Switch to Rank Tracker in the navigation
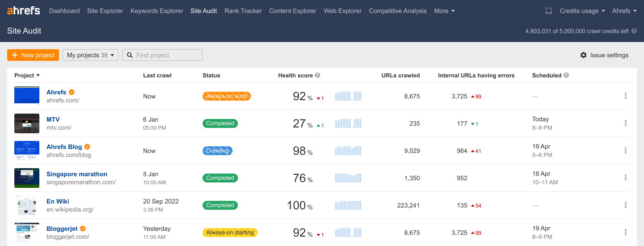 243,11
